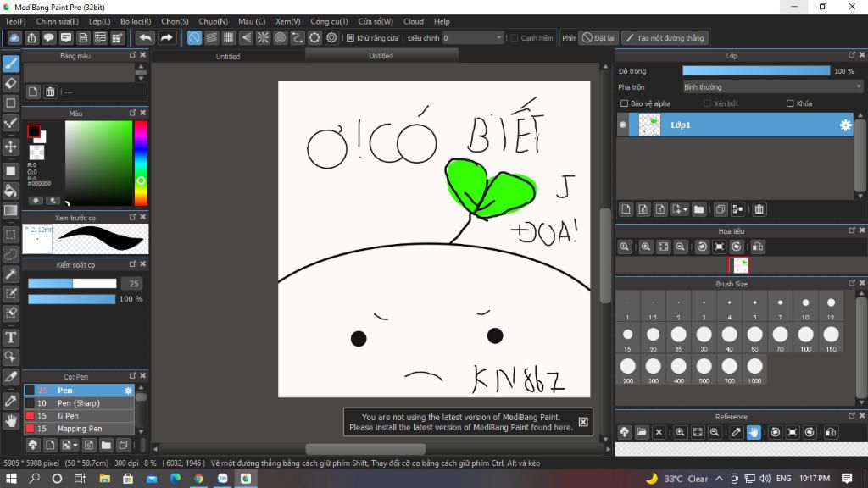The image size is (868, 488).
Task: Open Pen brush settings gear
Action: click(x=129, y=391)
